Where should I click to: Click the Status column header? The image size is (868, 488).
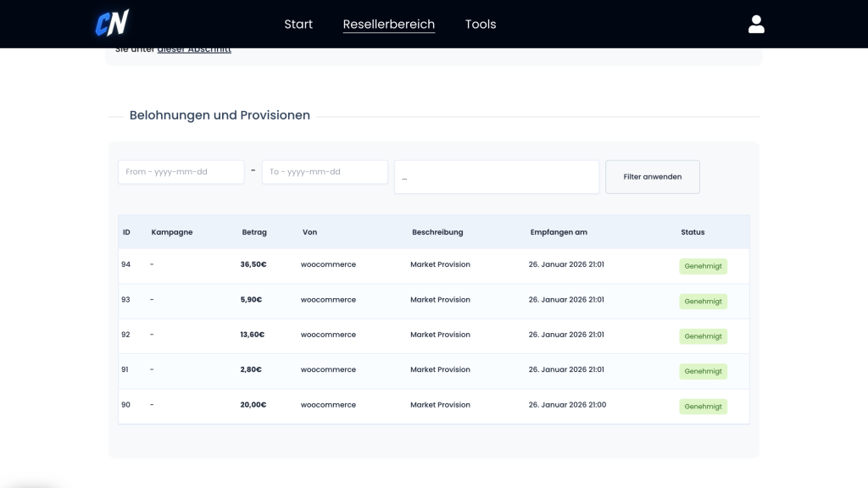(692, 232)
